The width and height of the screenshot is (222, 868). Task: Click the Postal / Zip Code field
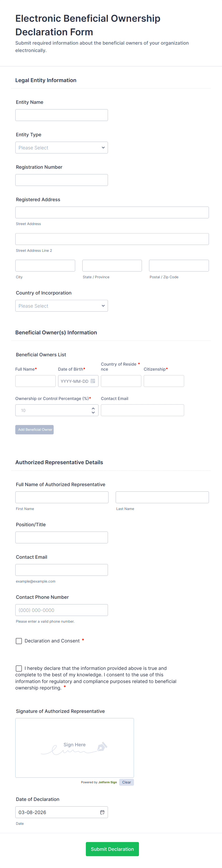pyautogui.click(x=179, y=266)
